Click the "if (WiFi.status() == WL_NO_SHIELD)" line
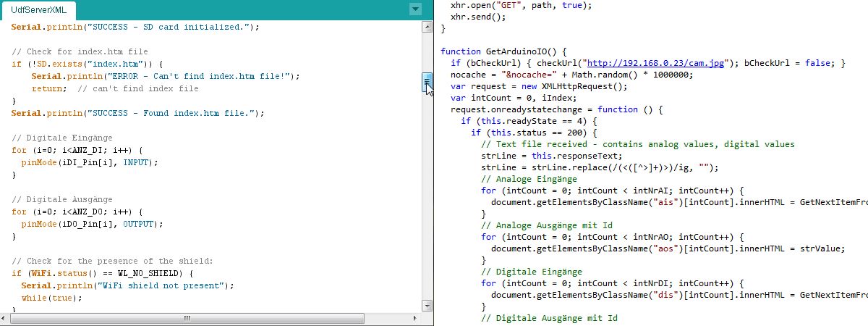 click(103, 273)
